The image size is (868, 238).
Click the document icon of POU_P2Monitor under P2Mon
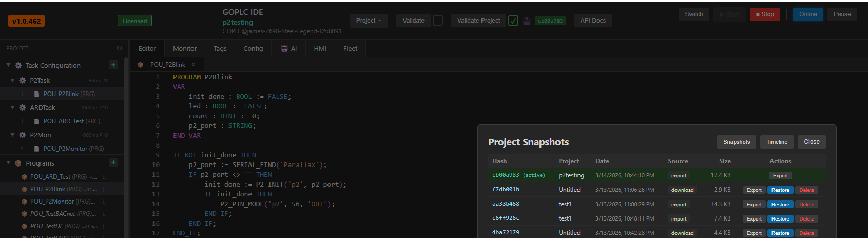click(36, 149)
